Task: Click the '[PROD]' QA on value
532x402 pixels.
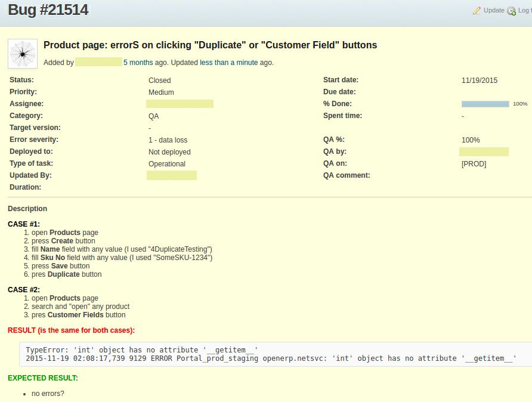Action: [x=474, y=164]
